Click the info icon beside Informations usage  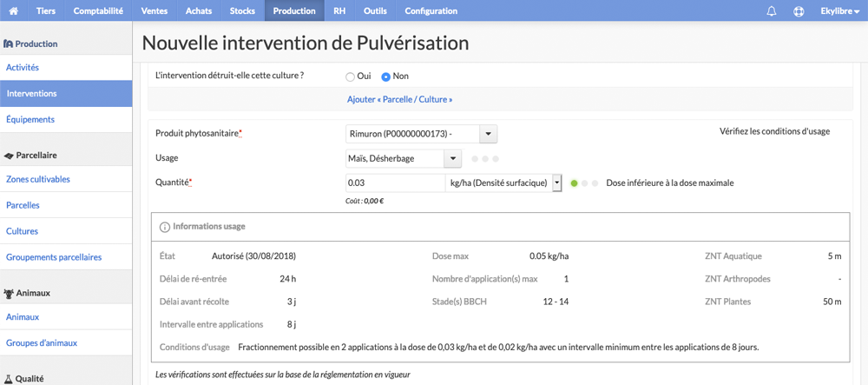tap(164, 227)
